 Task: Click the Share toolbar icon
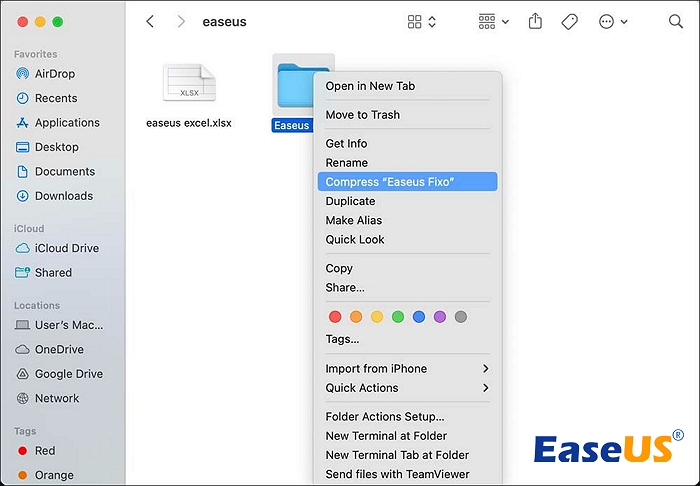(x=535, y=21)
